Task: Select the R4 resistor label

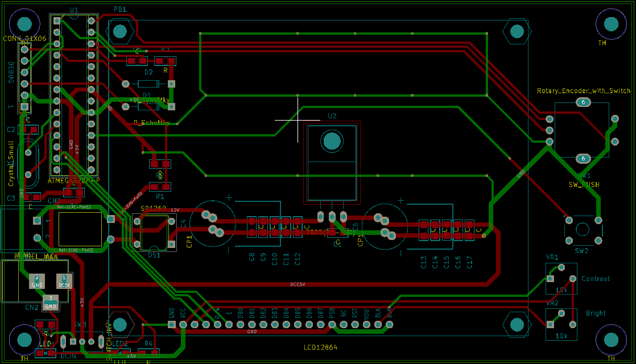Action: tap(148, 344)
